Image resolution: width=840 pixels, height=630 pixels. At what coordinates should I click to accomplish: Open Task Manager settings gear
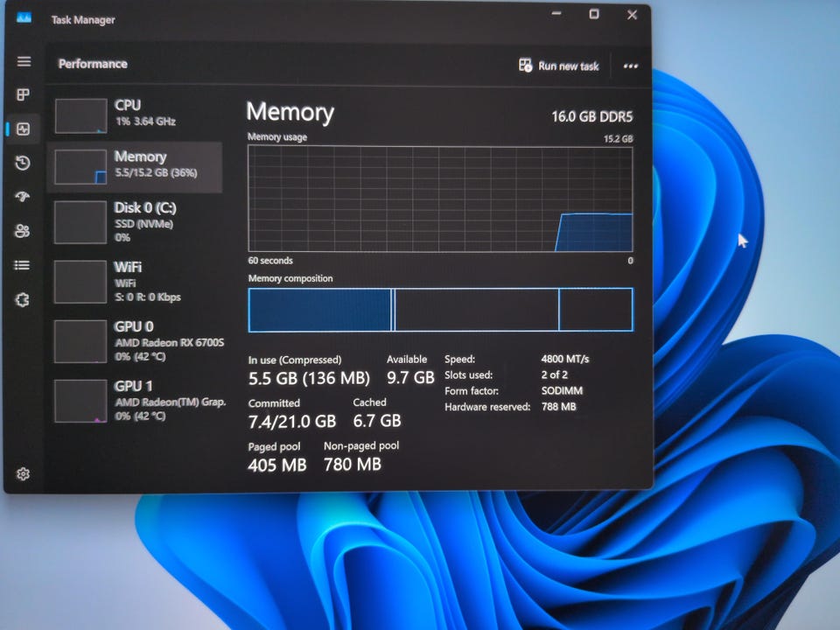(23, 473)
